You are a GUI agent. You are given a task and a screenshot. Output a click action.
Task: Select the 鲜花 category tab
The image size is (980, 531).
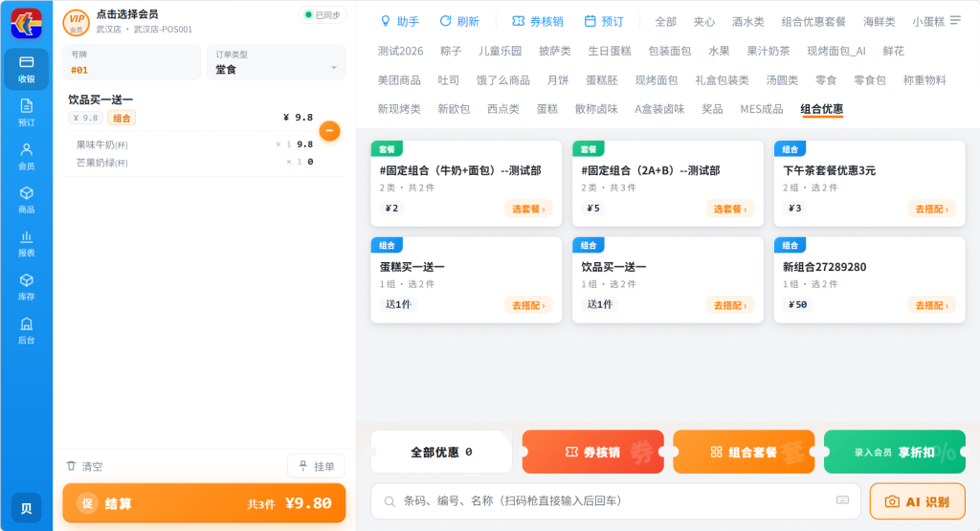pos(893,52)
